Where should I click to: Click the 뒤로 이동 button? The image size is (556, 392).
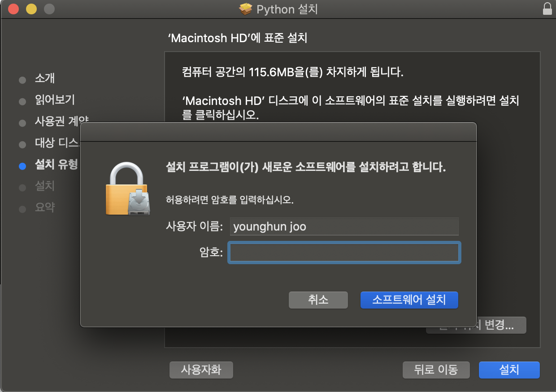coord(436,370)
